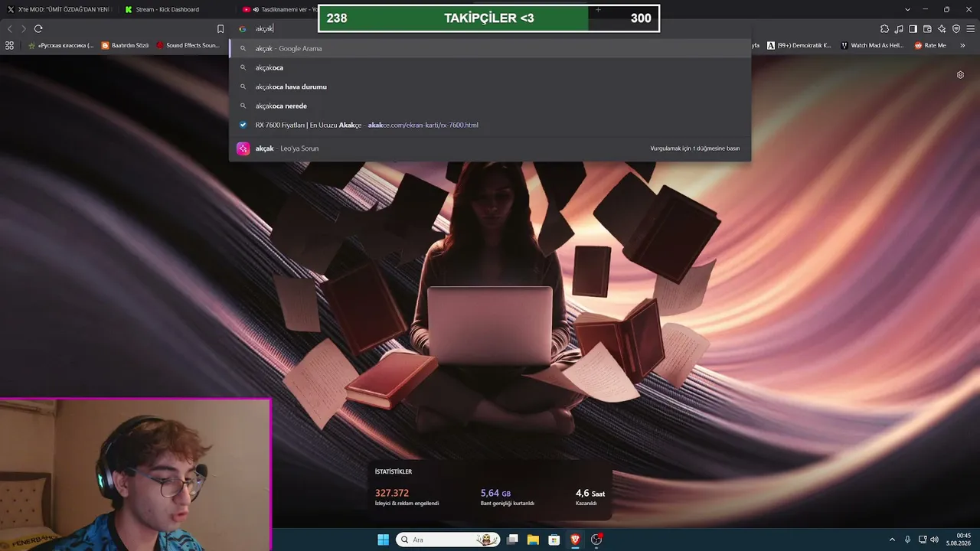This screenshot has height=551, width=980.
Task: Select the 'akçakoca hava durumu' suggestion
Action: [x=490, y=86]
